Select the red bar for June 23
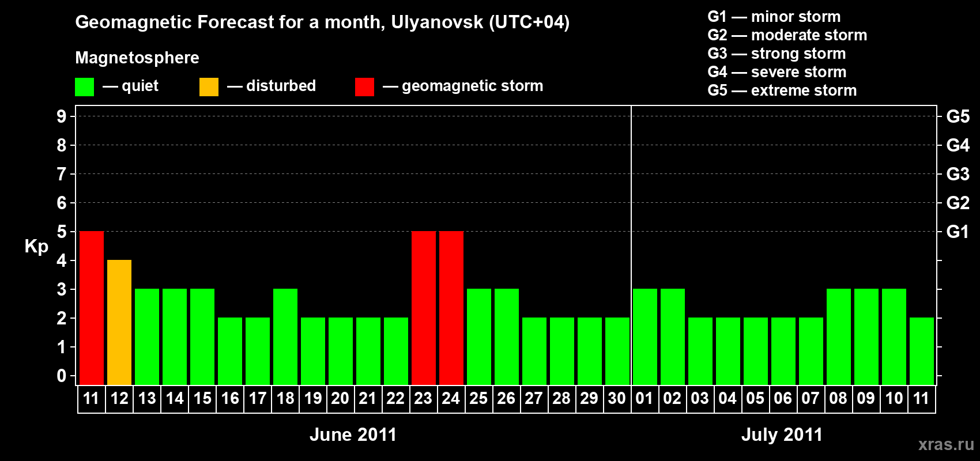980x461 pixels. (424, 308)
